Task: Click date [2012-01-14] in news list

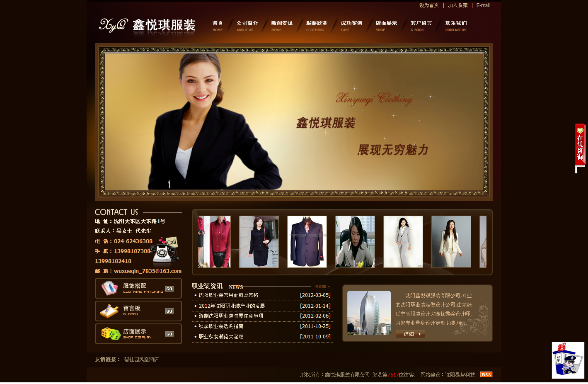Action: tap(315, 306)
